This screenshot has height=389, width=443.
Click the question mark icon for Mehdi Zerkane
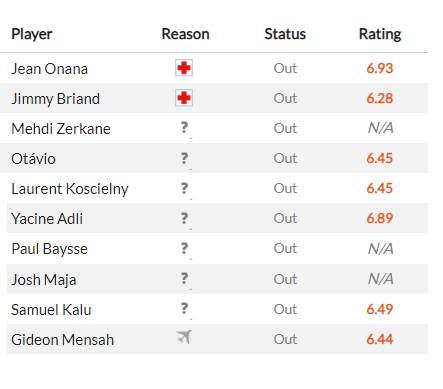click(x=184, y=128)
